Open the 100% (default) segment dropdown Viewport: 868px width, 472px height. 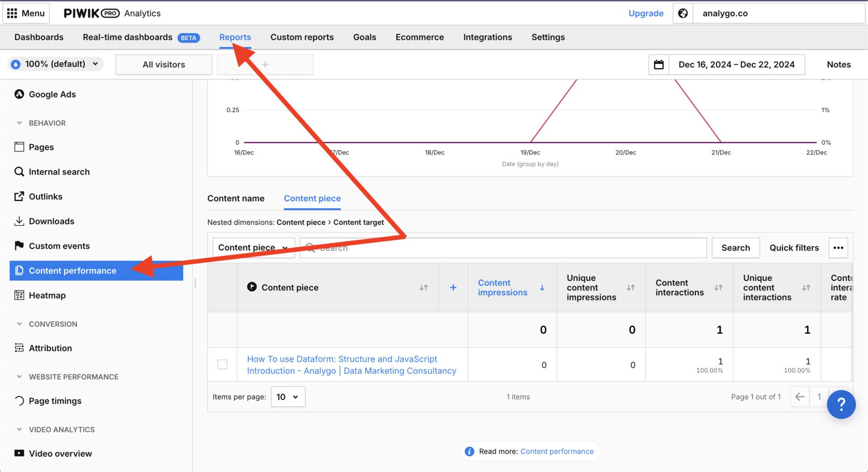point(55,64)
